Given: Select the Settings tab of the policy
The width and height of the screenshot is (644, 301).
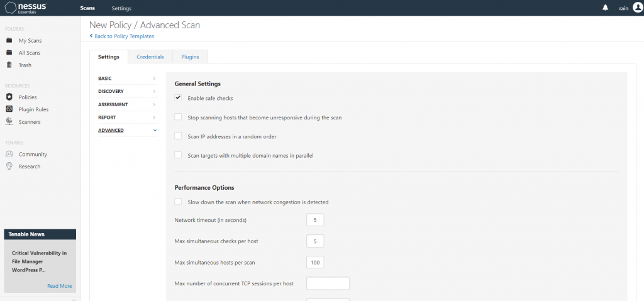Looking at the screenshot, I should (109, 57).
